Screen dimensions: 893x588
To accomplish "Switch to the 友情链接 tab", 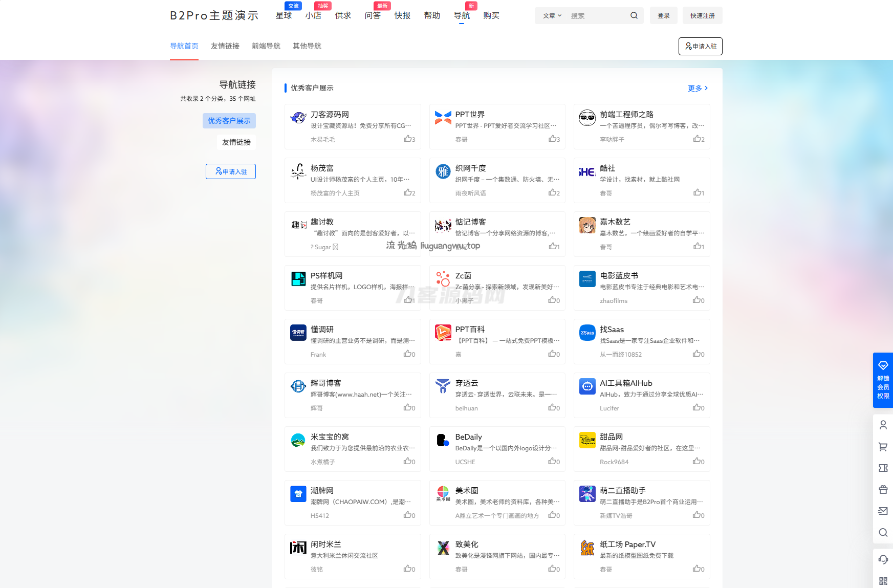I will 225,46.
